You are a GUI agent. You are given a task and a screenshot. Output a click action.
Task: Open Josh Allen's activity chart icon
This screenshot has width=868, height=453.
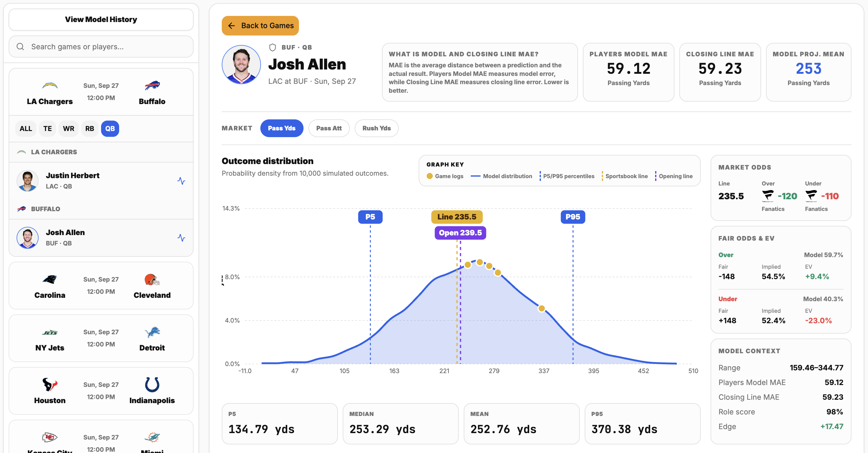pos(181,238)
